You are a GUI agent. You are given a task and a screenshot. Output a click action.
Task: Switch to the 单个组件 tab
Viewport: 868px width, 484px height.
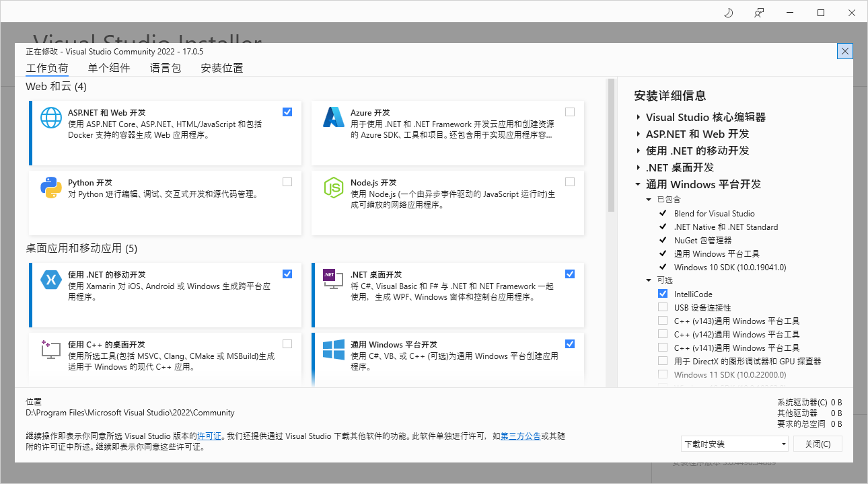click(109, 68)
